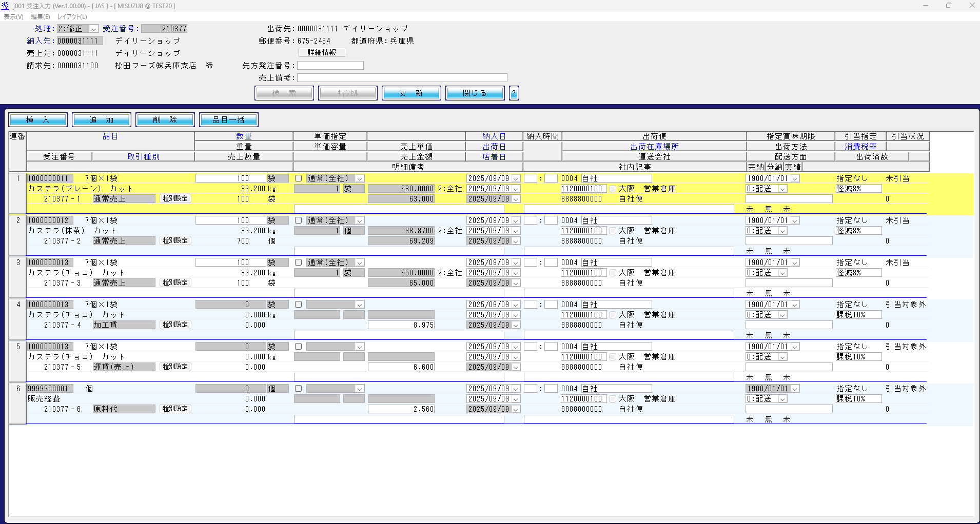
Task: Open the 処理 2:修正 dropdown
Action: coord(94,29)
